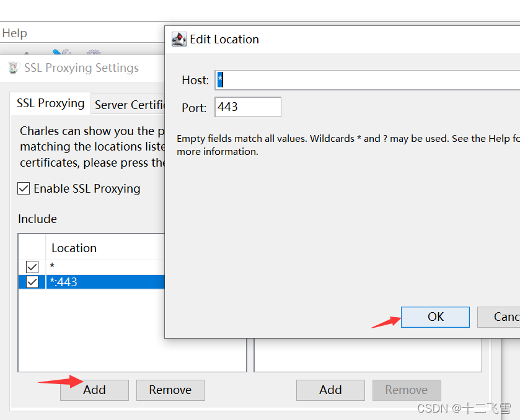Screen dimensions: 520x420
Task: Click the Cancel button in Edit Location
Action: click(498, 317)
